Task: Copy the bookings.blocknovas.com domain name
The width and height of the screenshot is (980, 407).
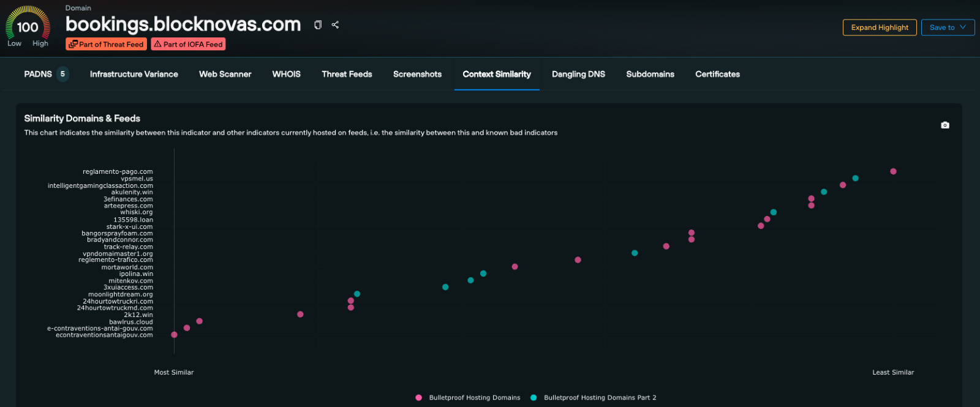Action: point(318,25)
